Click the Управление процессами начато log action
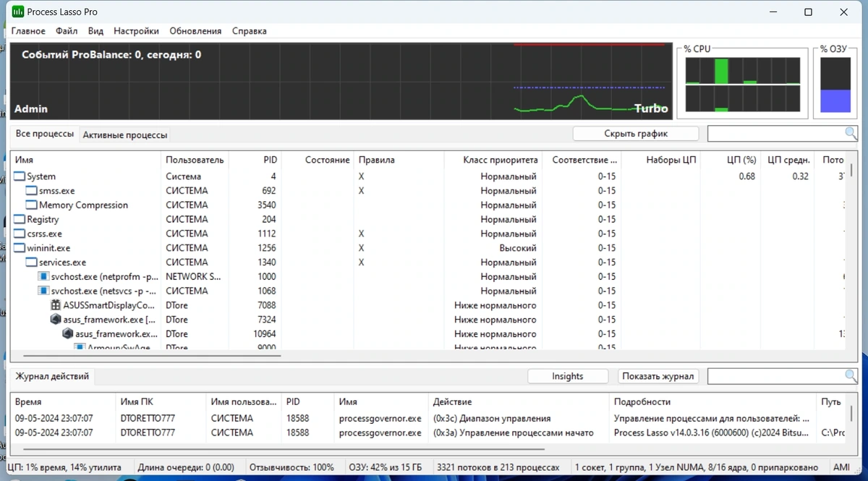Viewport: 868px width, 481px height. click(x=513, y=433)
